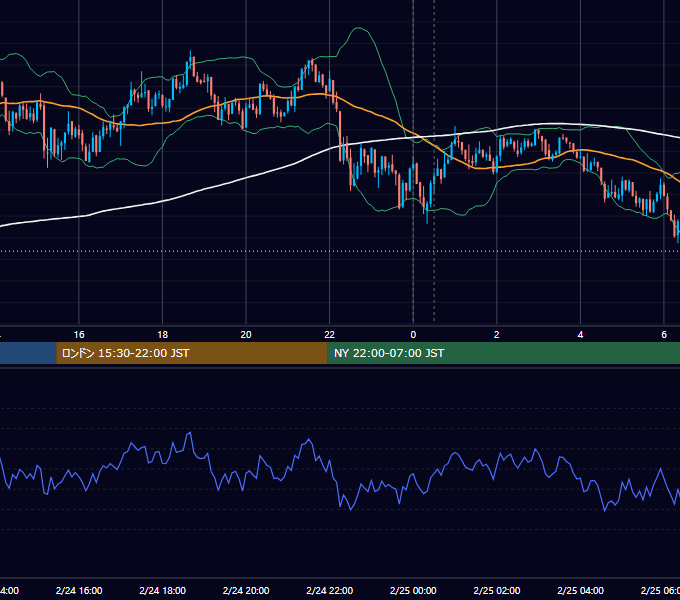Click the 2/24 20:00 date label
This screenshot has height=600, width=680.
pyautogui.click(x=246, y=590)
